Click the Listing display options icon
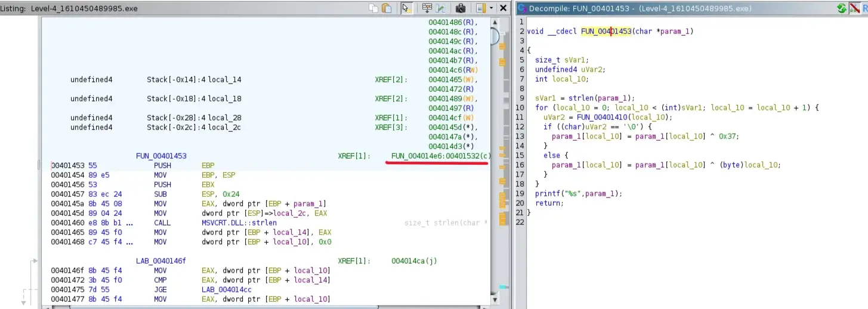 481,8
